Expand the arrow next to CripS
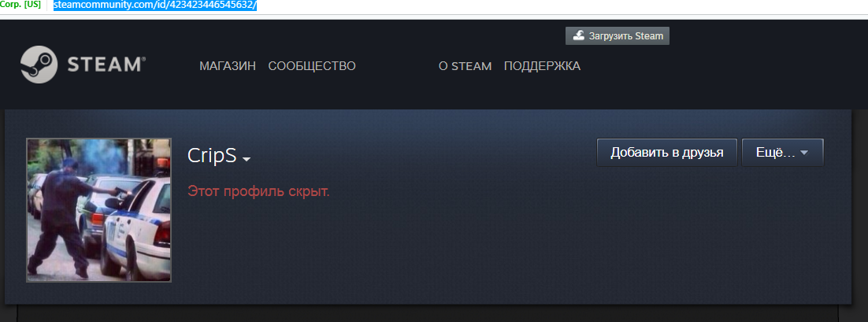This screenshot has height=322, width=868. click(247, 159)
